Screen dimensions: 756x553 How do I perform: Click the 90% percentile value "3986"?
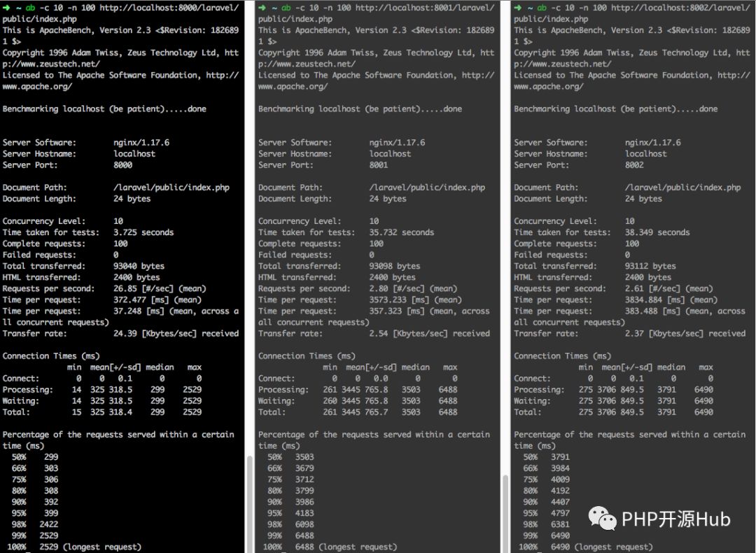(x=304, y=502)
